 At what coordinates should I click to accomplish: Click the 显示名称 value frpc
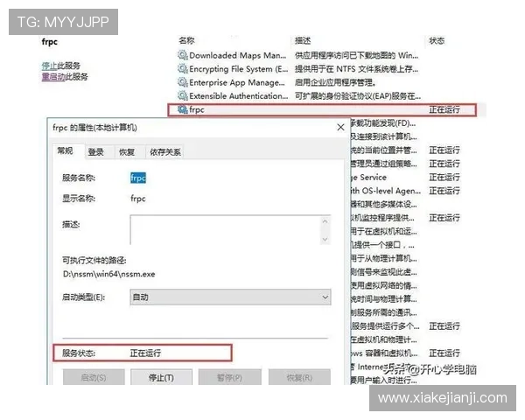tap(138, 199)
